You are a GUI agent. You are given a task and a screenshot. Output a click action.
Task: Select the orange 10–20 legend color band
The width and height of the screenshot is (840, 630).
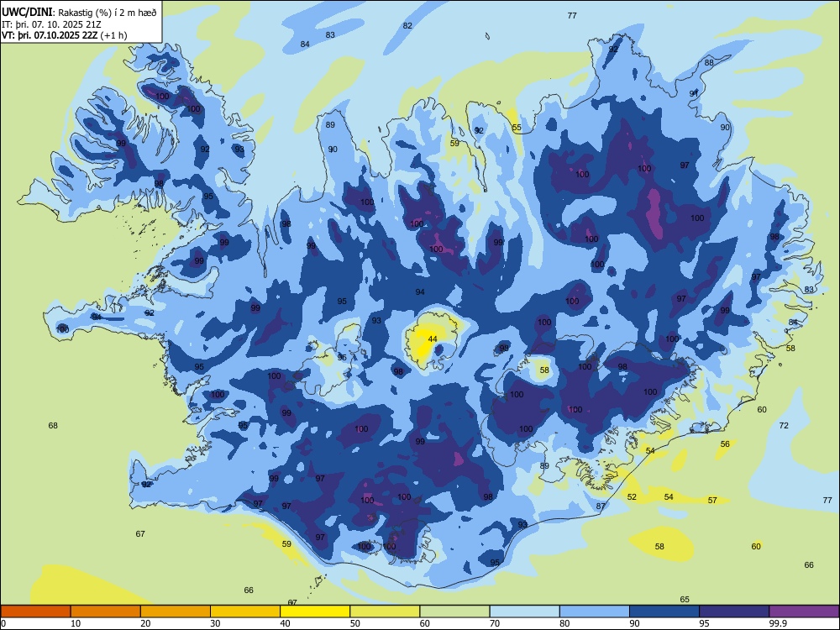[x=106, y=612]
